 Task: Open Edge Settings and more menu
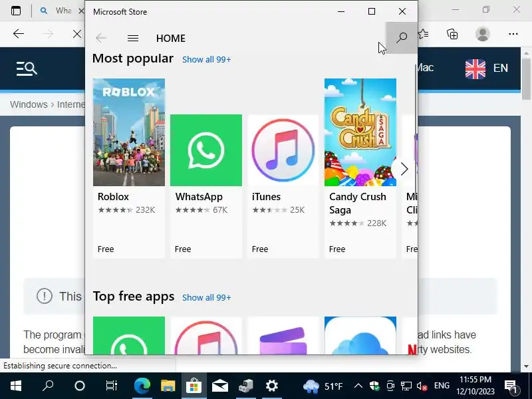click(x=513, y=34)
